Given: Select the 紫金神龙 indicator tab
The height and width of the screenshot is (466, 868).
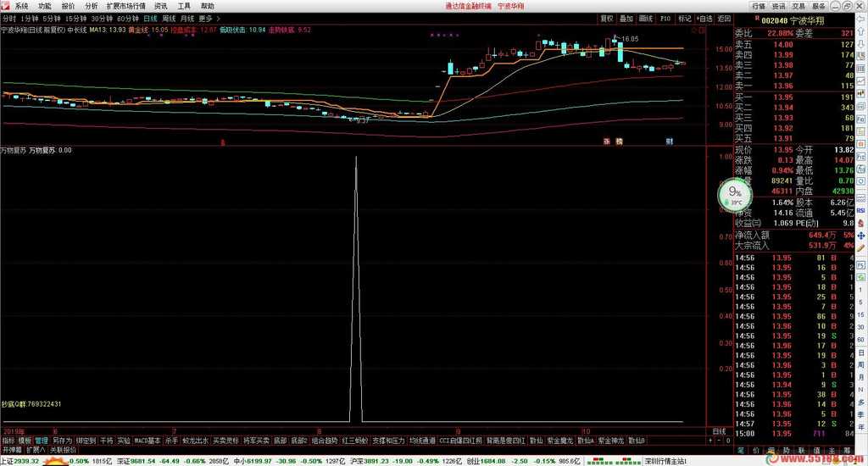Looking at the screenshot, I should 611,441.
